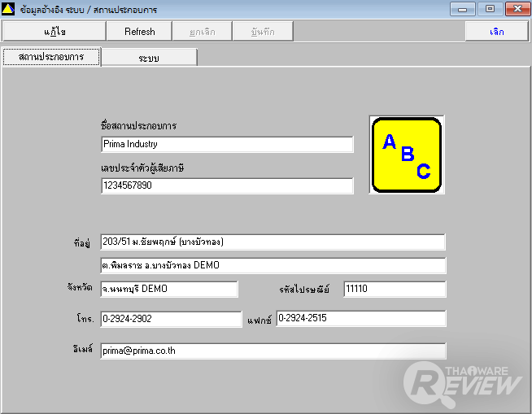
Task: Click the รหัสไปรษณีย์ label
Action: tap(304, 289)
